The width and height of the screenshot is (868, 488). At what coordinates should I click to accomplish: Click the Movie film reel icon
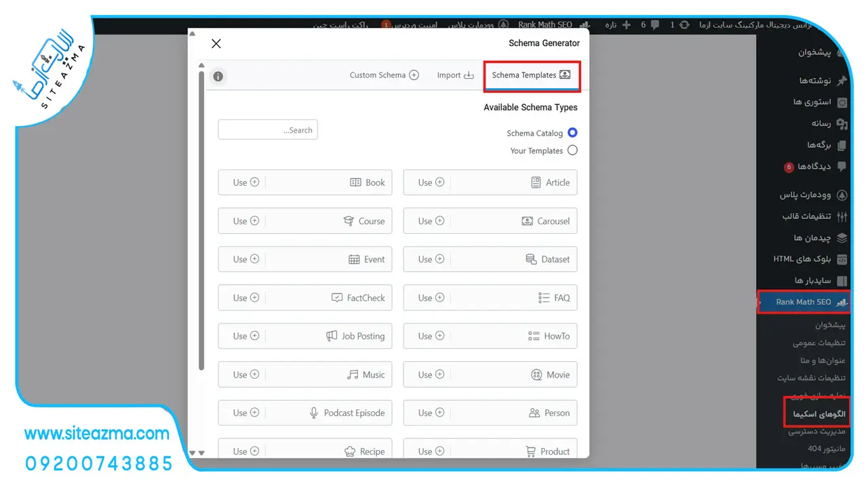click(x=536, y=374)
